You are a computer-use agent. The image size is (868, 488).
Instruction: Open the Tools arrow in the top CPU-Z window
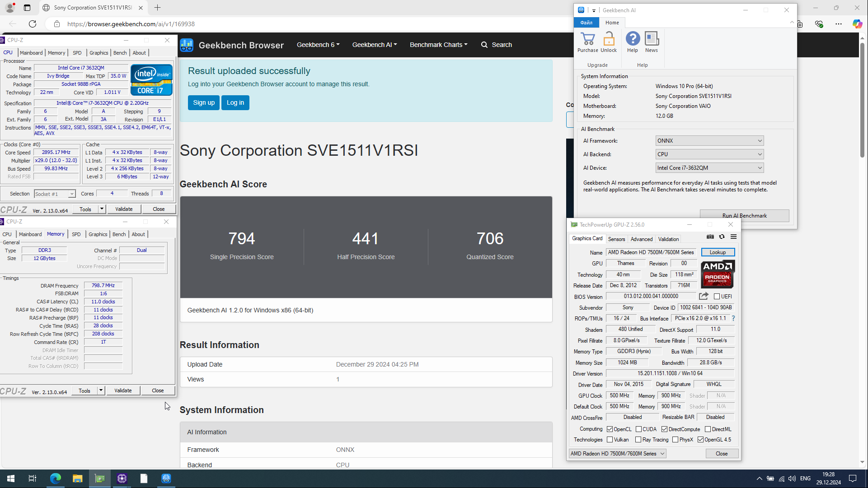click(x=102, y=209)
